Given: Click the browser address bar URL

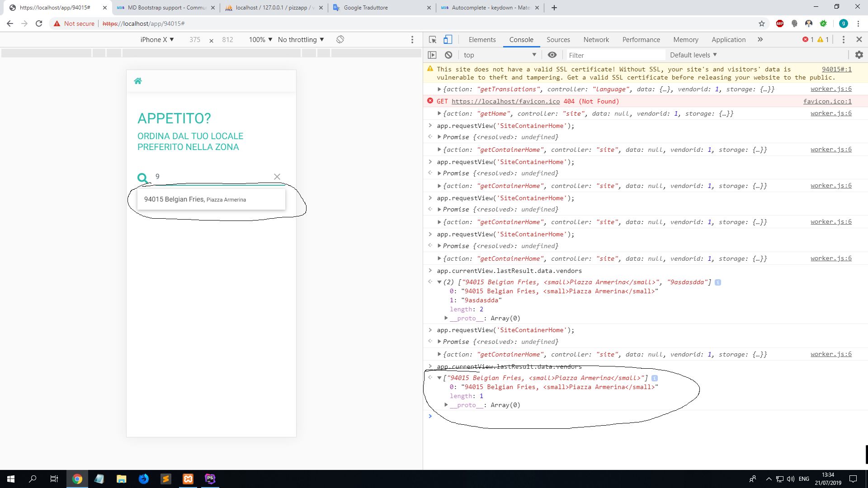Looking at the screenshot, I should (x=144, y=23).
